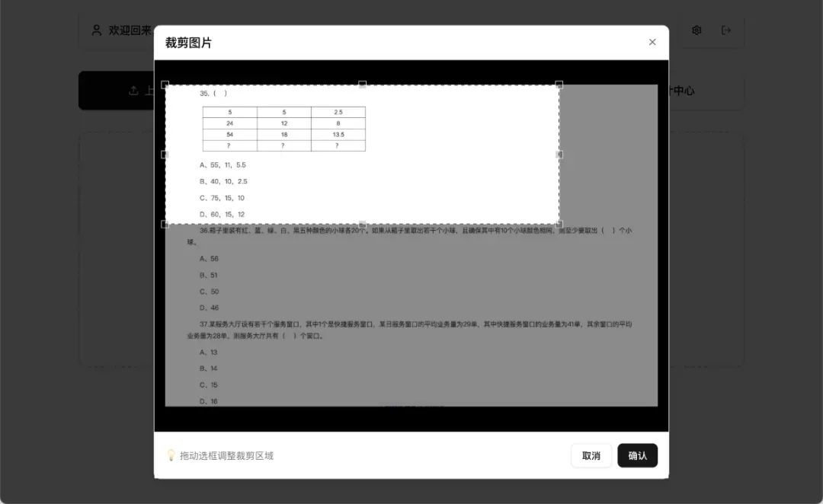Select the top-right crop handle

(x=559, y=85)
